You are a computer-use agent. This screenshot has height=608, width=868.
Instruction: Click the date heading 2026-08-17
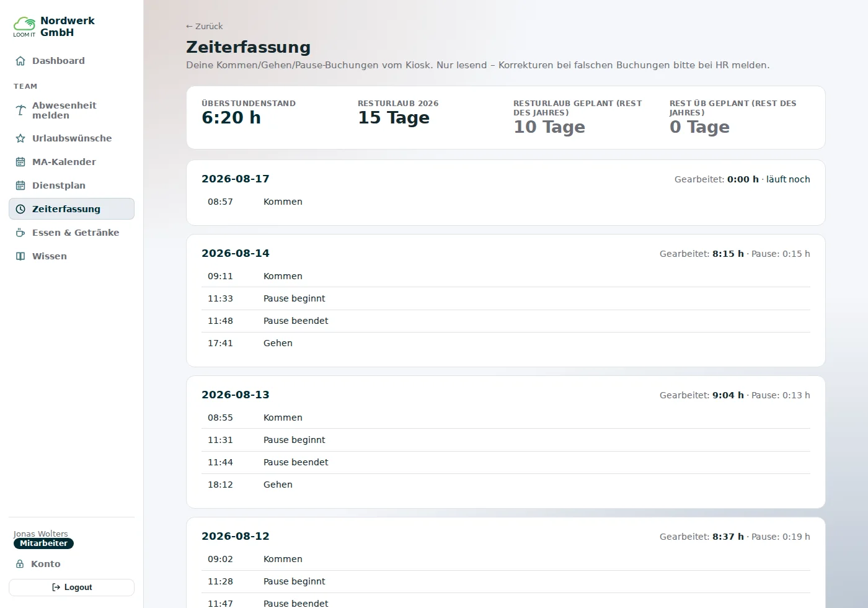pyautogui.click(x=236, y=179)
